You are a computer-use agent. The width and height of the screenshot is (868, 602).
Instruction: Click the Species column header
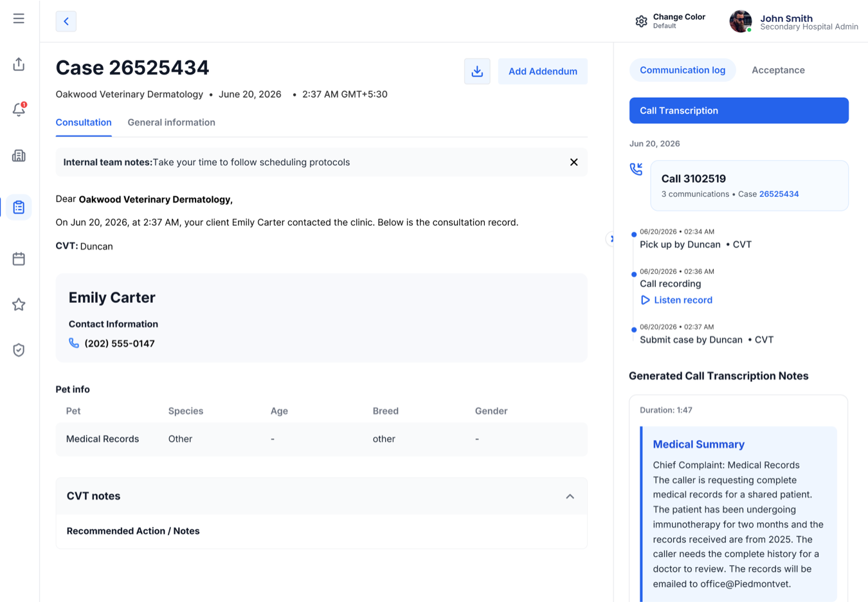[x=186, y=411]
